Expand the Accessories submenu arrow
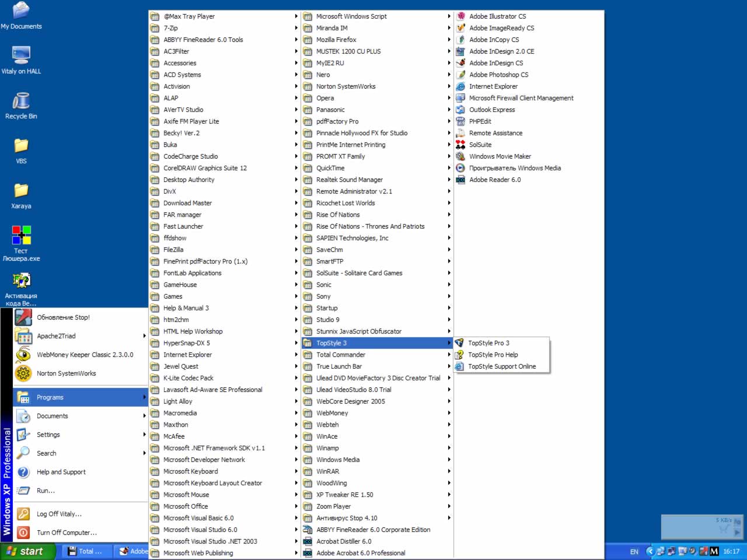This screenshot has height=560, width=747. [296, 63]
